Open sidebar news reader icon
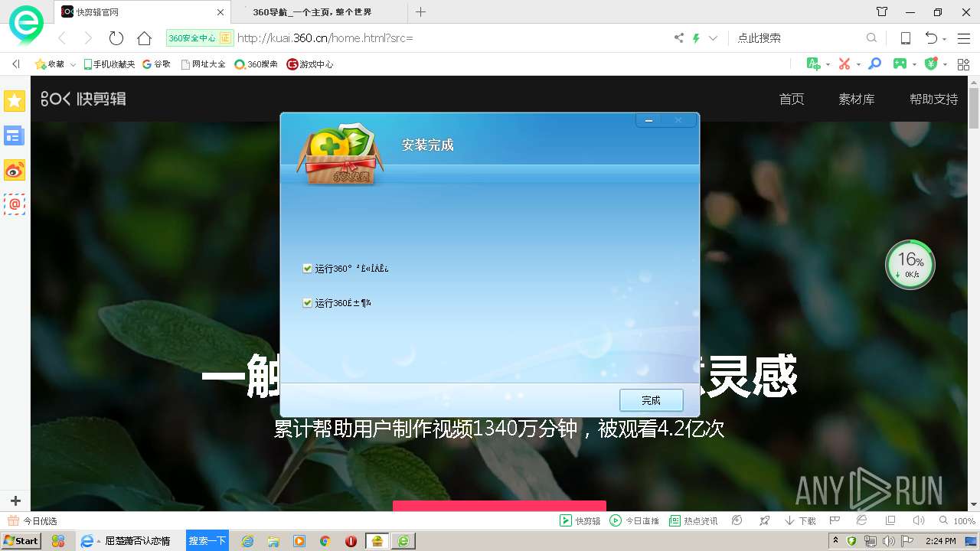 (x=15, y=136)
